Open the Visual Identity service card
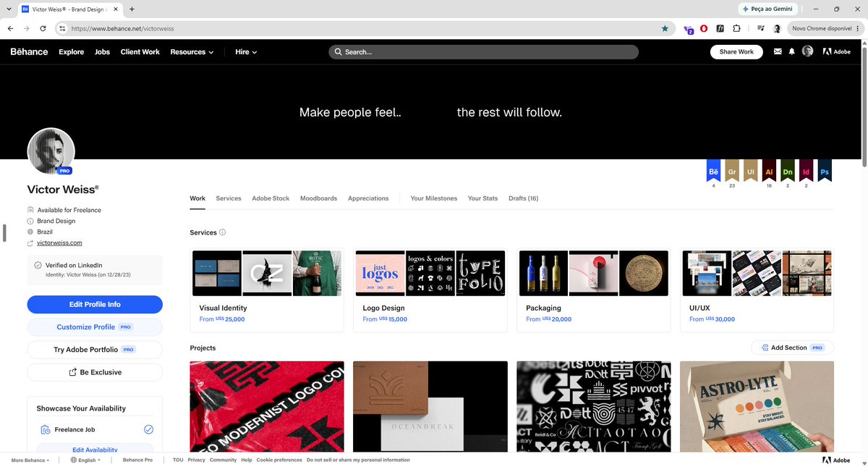The height and width of the screenshot is (467, 868). click(266, 290)
